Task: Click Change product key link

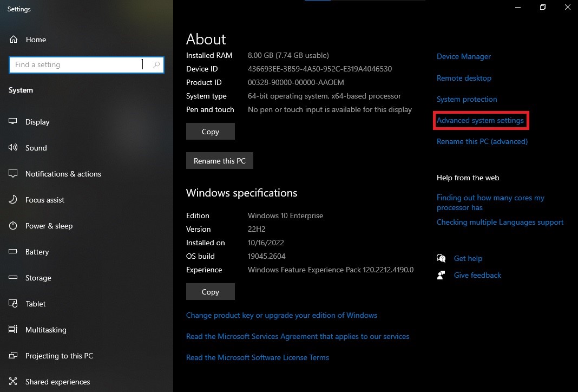Action: (x=281, y=315)
